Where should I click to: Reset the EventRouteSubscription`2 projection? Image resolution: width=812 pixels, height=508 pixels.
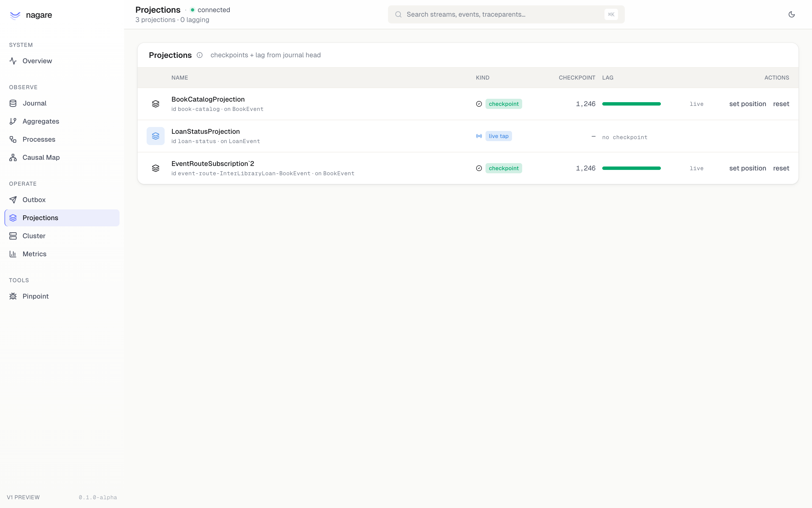(x=781, y=168)
